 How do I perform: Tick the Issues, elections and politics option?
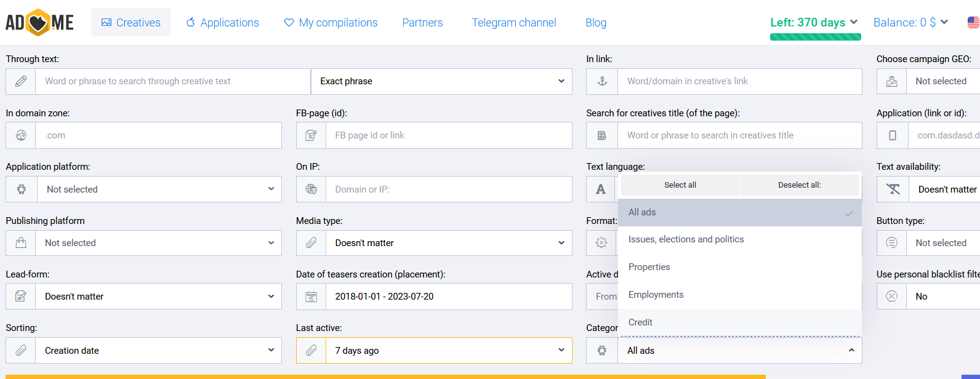739,239
